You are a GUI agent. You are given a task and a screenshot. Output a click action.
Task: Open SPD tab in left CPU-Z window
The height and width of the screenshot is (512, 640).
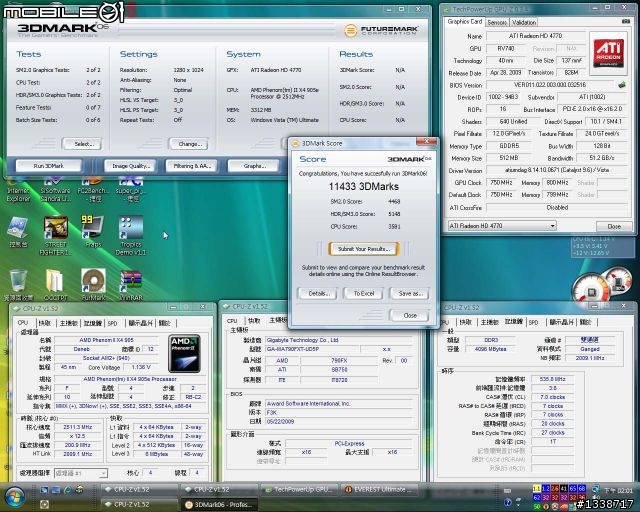pyautogui.click(x=112, y=323)
